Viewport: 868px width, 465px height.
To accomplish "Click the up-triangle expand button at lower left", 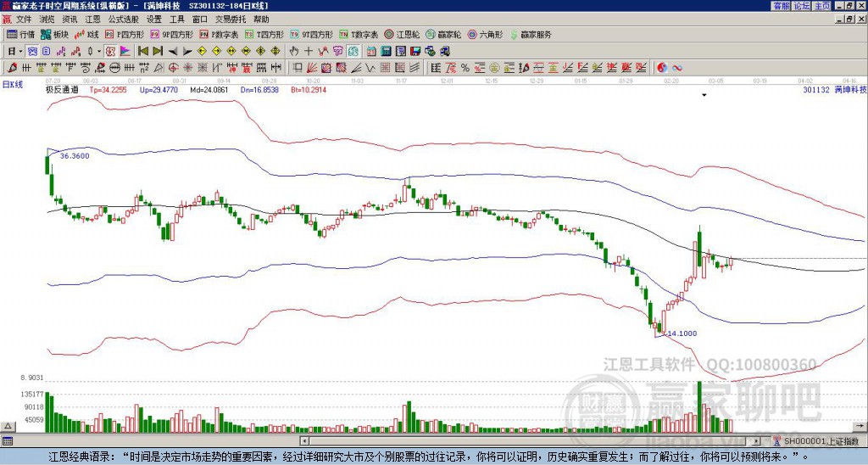I will (8, 426).
